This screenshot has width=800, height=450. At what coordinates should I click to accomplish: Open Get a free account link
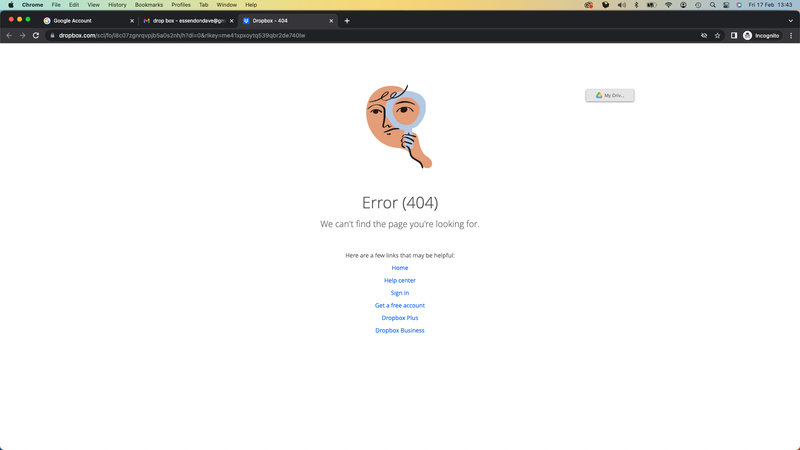click(399, 305)
